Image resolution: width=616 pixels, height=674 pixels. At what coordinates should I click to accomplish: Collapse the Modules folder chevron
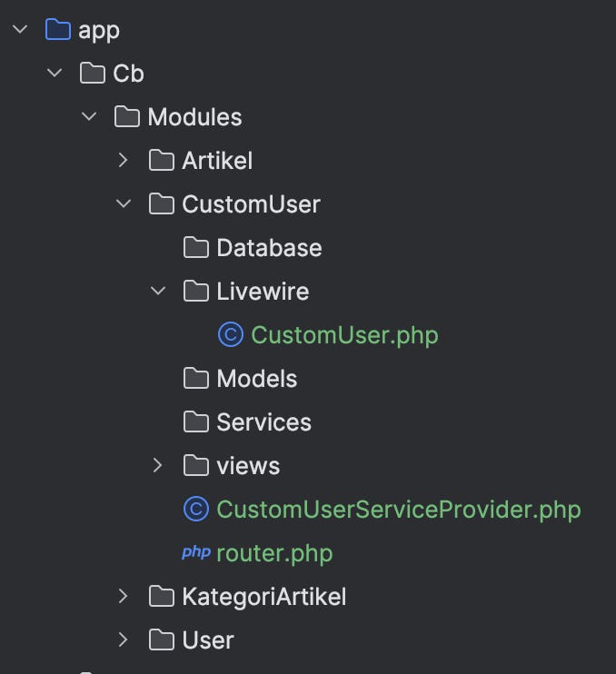[89, 116]
